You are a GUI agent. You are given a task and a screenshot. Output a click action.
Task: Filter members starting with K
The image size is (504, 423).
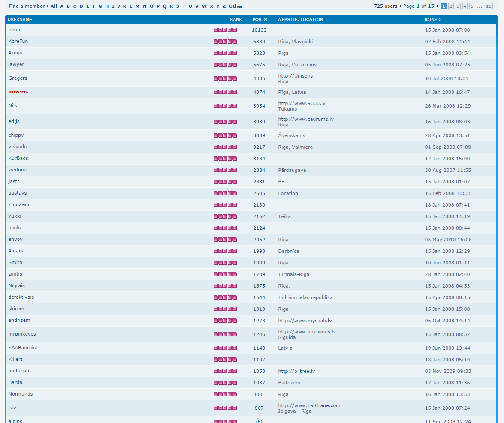(124, 6)
